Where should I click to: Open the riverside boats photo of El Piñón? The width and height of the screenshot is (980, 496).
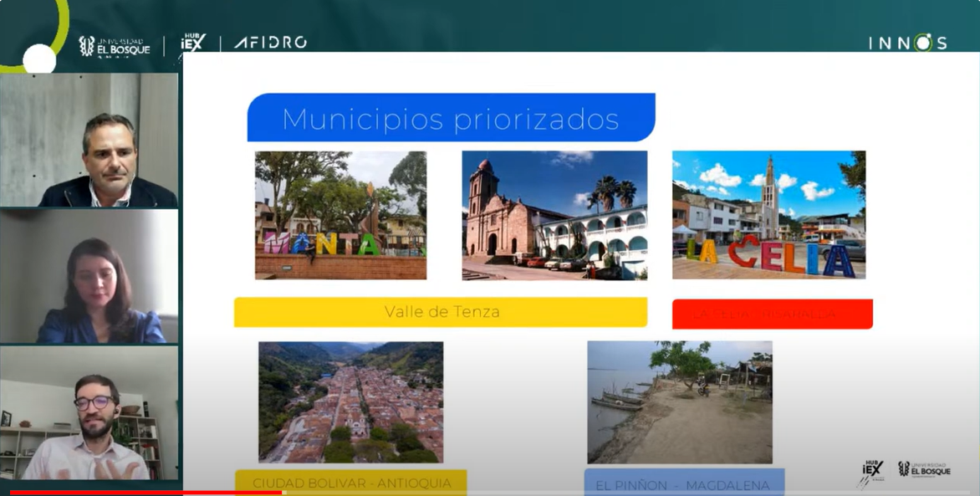pos(679,401)
